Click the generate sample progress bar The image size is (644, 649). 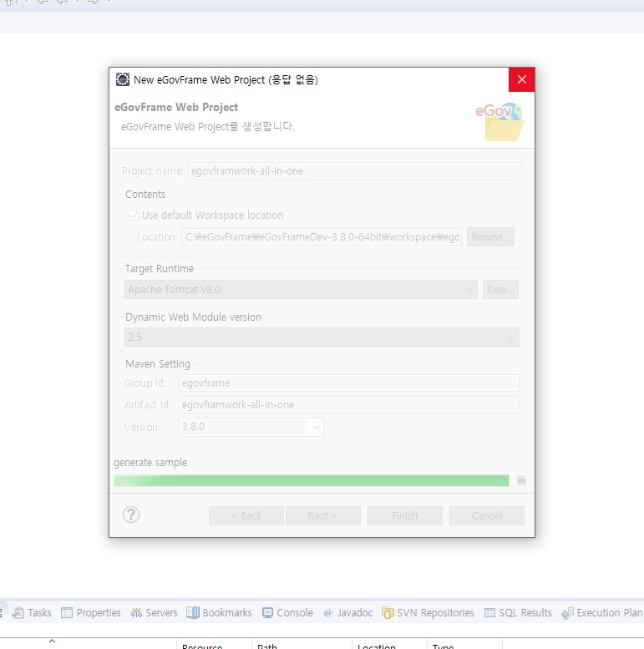tap(312, 480)
